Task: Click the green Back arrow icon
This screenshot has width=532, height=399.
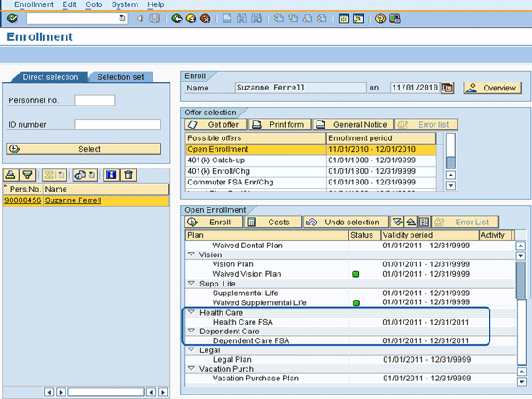Action: pyautogui.click(x=177, y=18)
